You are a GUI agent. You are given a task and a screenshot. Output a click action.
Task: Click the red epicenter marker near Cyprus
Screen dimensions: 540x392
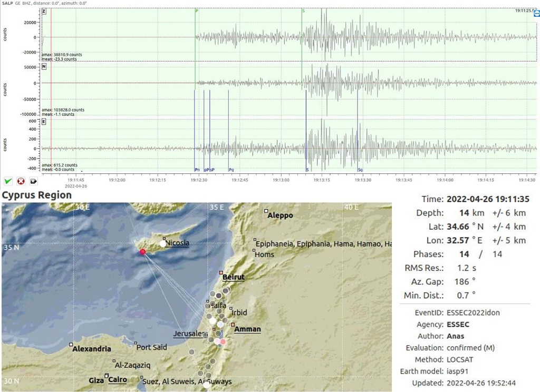pyautogui.click(x=142, y=252)
